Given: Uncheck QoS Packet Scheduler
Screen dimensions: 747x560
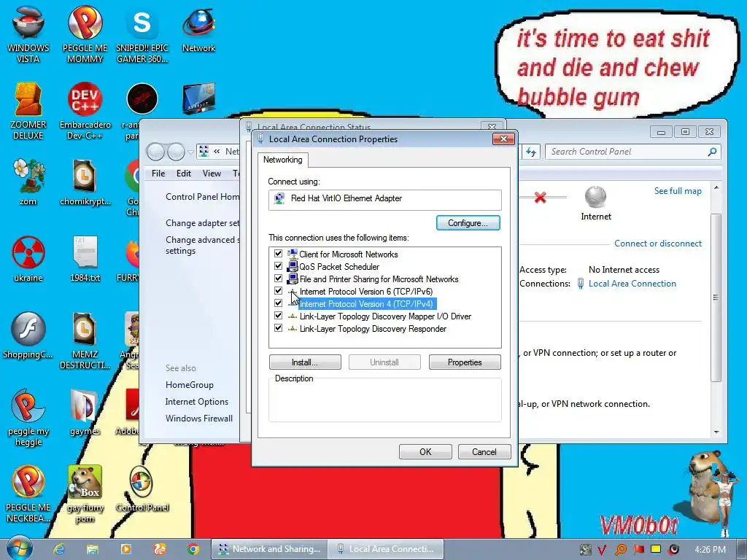Looking at the screenshot, I should coord(278,266).
